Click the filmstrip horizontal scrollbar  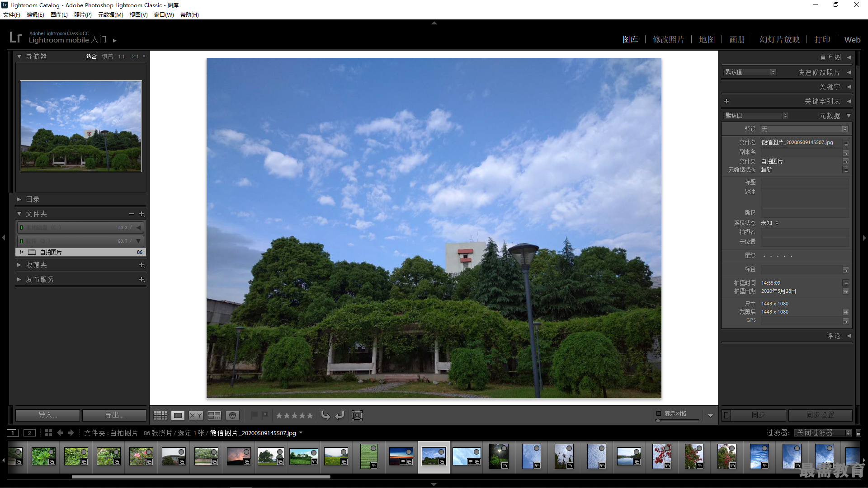point(201,476)
